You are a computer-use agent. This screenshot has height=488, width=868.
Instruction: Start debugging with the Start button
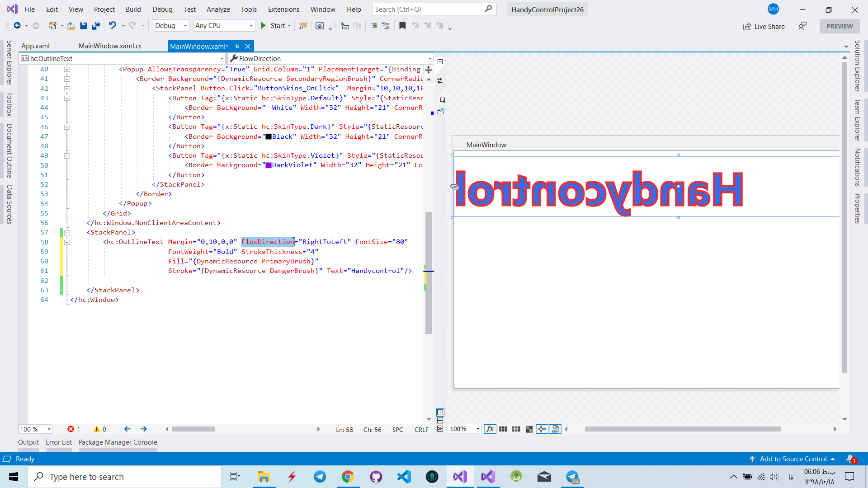pyautogui.click(x=276, y=25)
